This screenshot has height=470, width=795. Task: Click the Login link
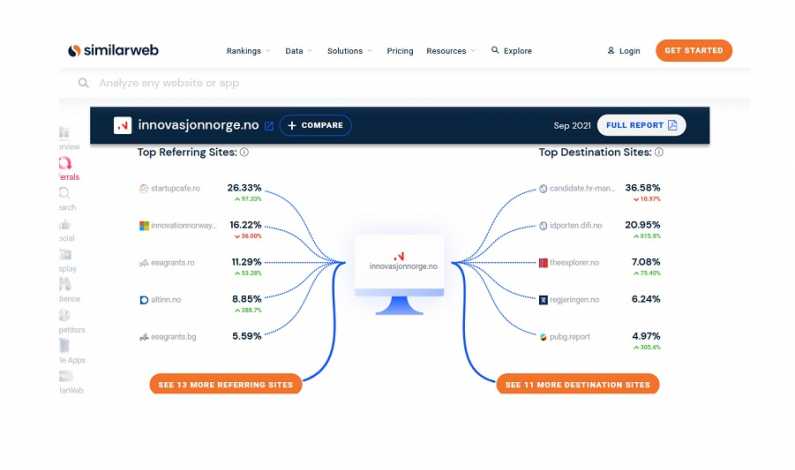tap(624, 51)
